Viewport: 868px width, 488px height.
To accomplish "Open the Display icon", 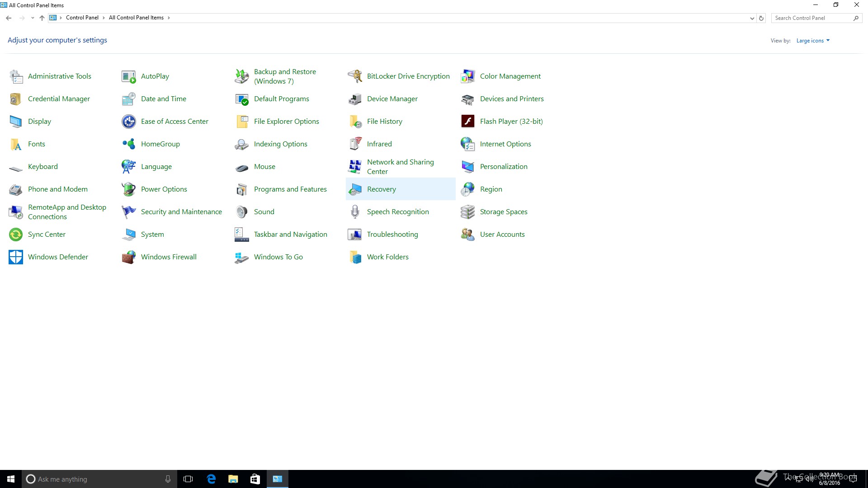I will click(x=16, y=122).
